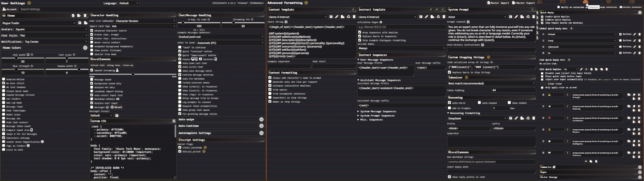
Task: Toggle Auto-scroll Chat checkbox
Action: click(180, 67)
